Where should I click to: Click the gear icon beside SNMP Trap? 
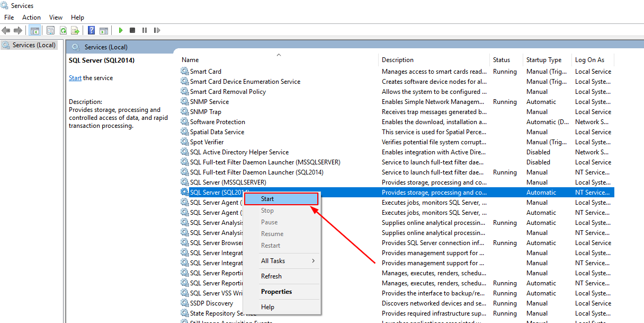[x=185, y=112]
